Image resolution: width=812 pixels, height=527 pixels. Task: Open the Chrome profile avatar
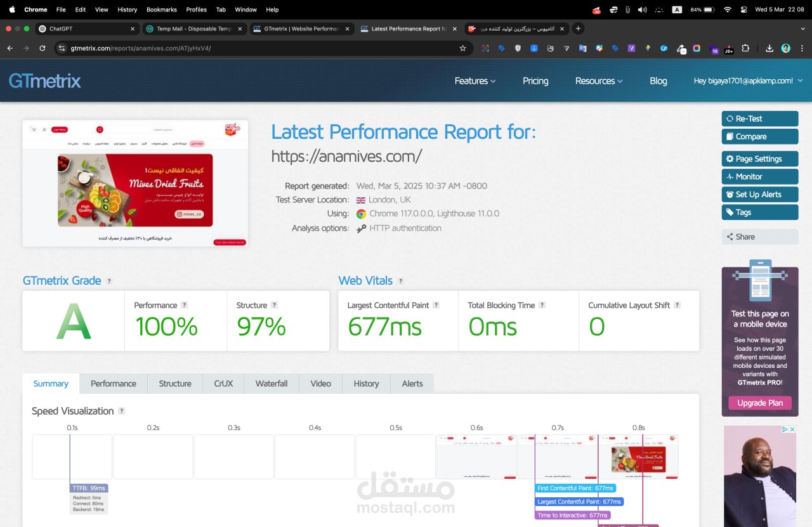coord(786,48)
